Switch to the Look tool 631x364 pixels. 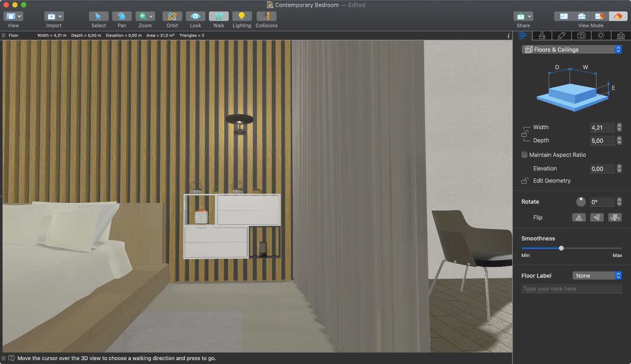(195, 17)
